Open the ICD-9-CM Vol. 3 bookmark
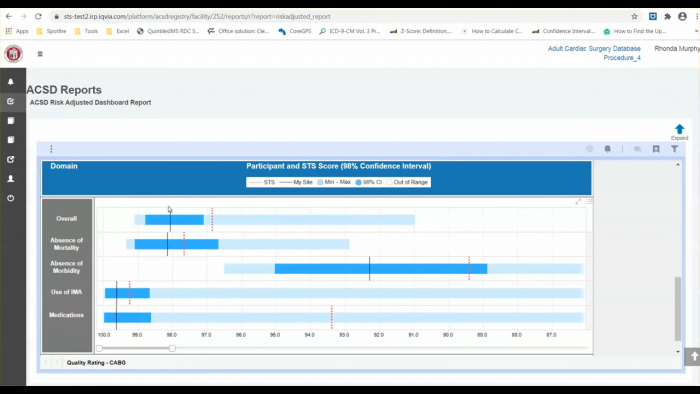 (x=350, y=31)
